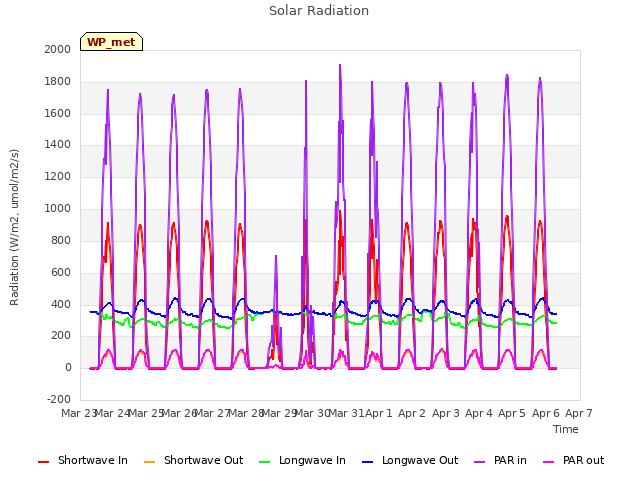Click the blue Longwave Out legend swatch
The width and height of the screenshot is (640, 480).
point(367,462)
